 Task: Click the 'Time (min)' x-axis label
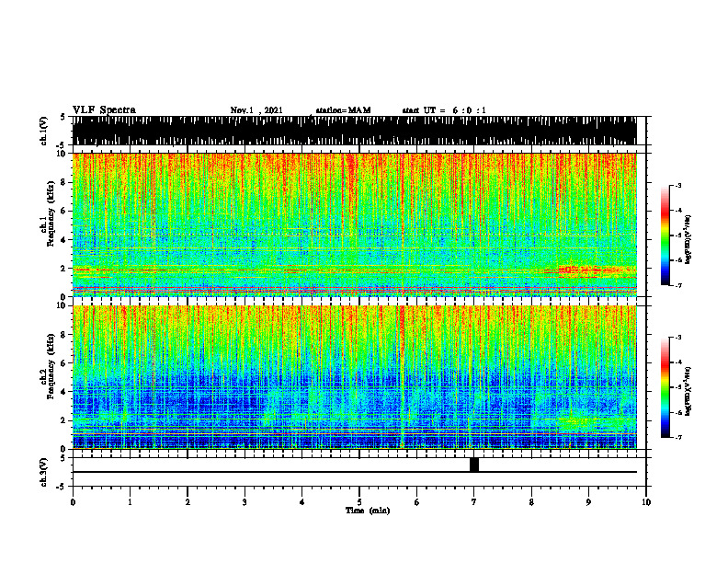368,511
